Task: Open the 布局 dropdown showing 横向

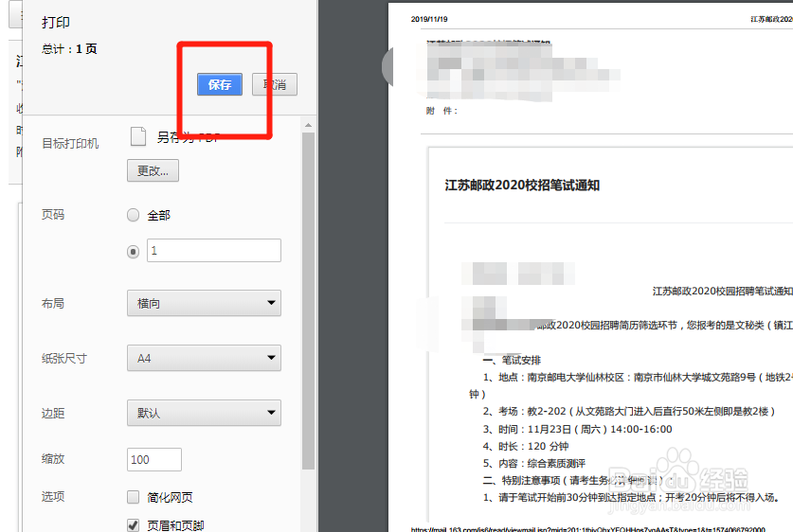Action: tap(204, 303)
